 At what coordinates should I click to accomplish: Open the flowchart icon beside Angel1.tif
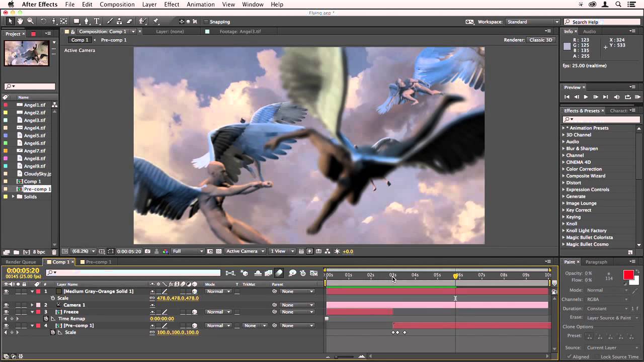54,105
